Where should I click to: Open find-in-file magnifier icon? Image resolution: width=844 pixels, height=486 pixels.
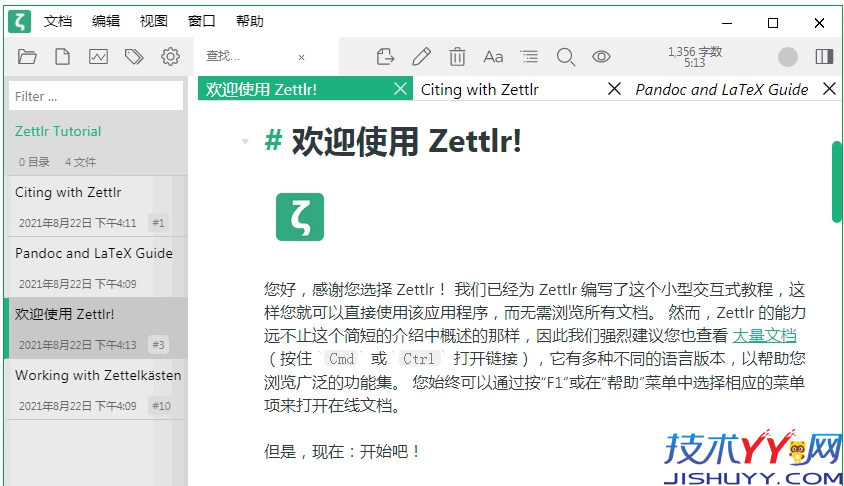566,57
